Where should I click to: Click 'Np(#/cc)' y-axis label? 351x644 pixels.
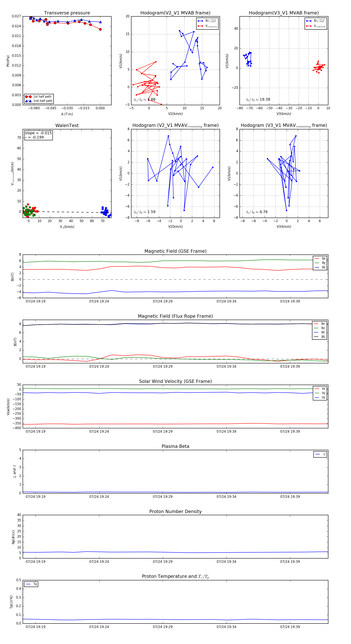pos(13,537)
